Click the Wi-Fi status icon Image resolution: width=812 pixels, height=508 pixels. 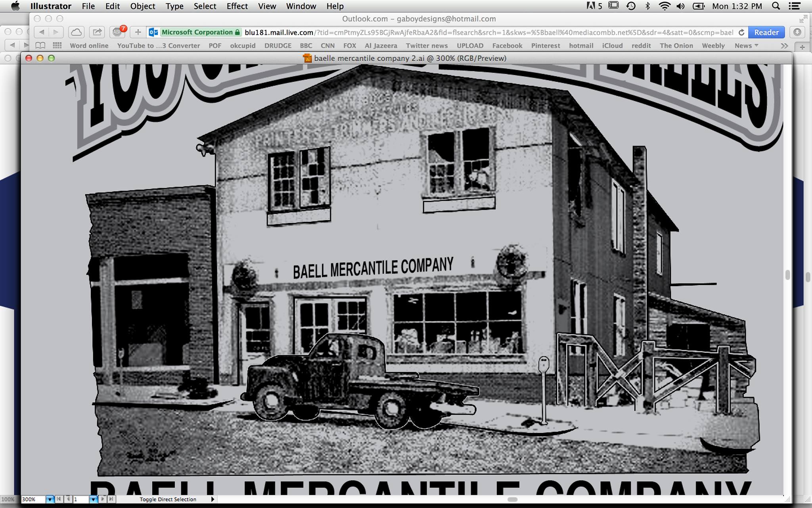[x=664, y=6]
